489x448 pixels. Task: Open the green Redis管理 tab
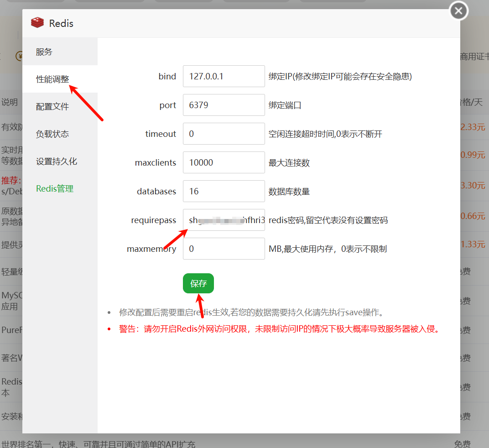click(55, 188)
